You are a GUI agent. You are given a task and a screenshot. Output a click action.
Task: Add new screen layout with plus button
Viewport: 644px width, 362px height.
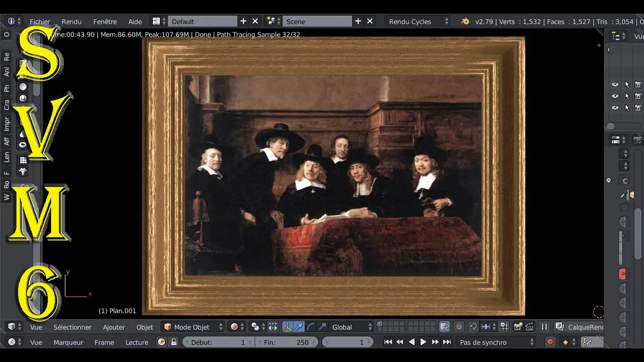click(244, 21)
